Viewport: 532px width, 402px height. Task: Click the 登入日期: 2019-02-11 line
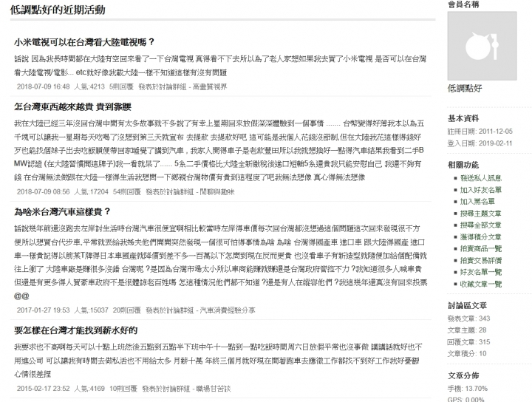(480, 143)
